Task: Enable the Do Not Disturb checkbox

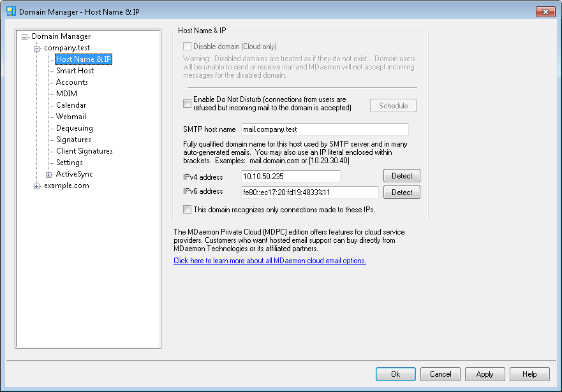Action: click(187, 103)
